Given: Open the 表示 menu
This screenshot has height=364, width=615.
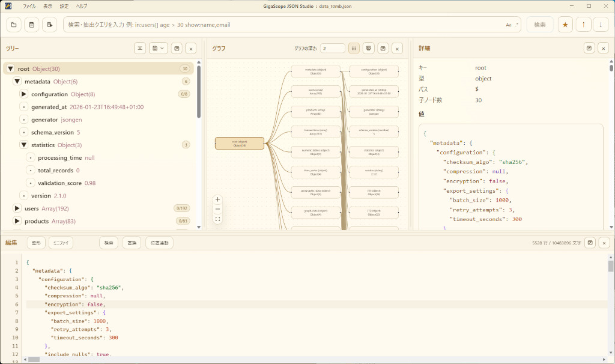Looking at the screenshot, I should click(47, 6).
